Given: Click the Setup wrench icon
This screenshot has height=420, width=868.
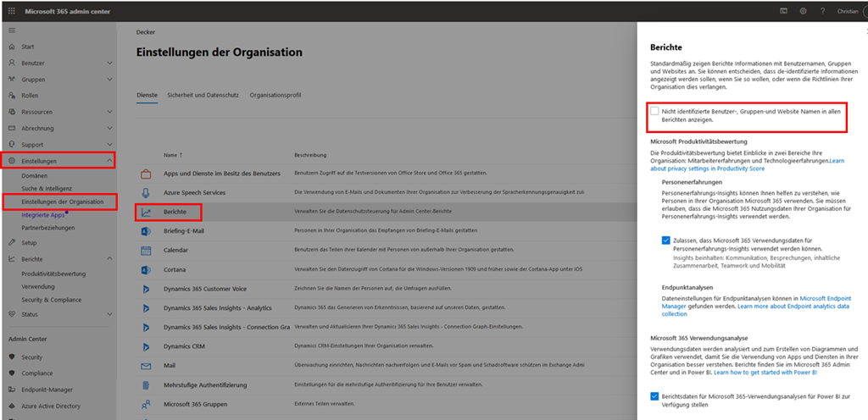Looking at the screenshot, I should [x=12, y=243].
